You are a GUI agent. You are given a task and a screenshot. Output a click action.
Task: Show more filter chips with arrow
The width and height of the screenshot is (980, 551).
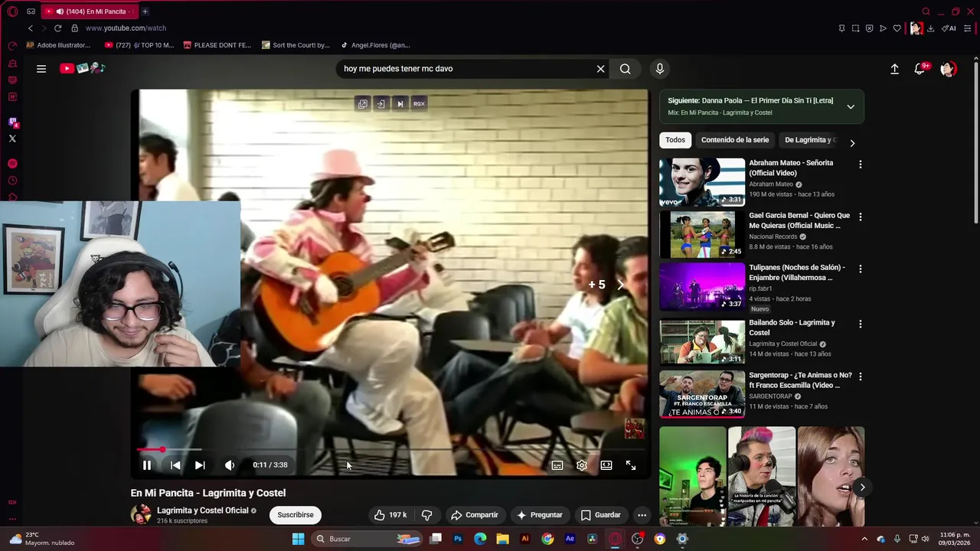pyautogui.click(x=852, y=143)
